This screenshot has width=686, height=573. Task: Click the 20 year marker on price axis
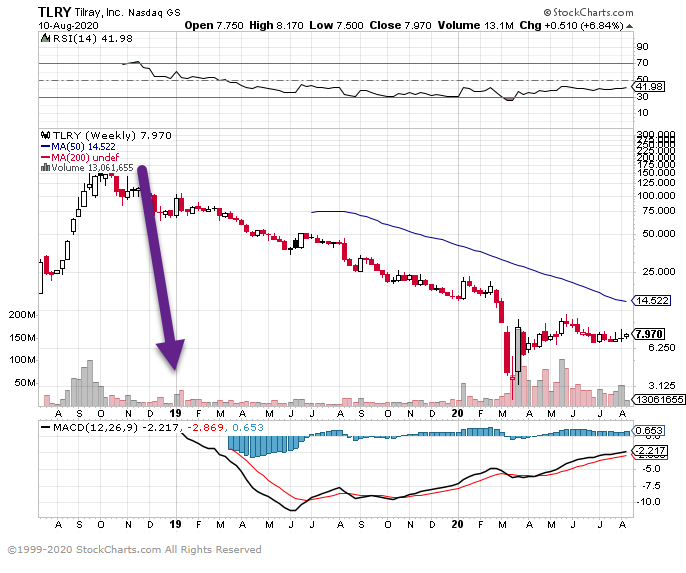click(458, 413)
